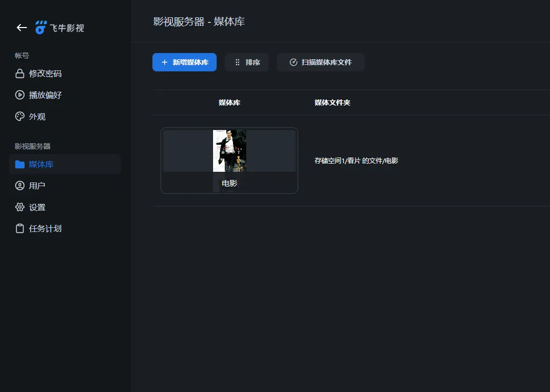Click the clipboard icon next to 任务计划
Screen dimensions: 550x392
pos(19,228)
